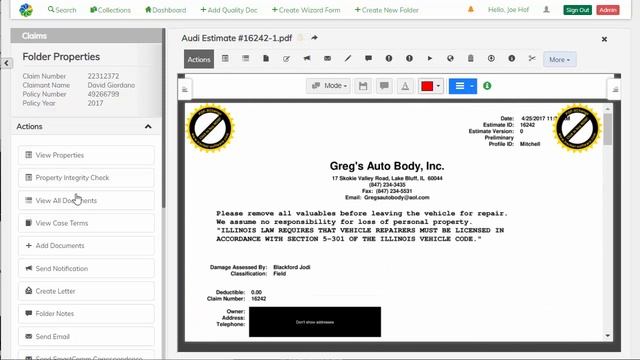Click Add Quality Doc in the top navigation
Image resolution: width=640 pixels, height=360 pixels.
click(229, 10)
